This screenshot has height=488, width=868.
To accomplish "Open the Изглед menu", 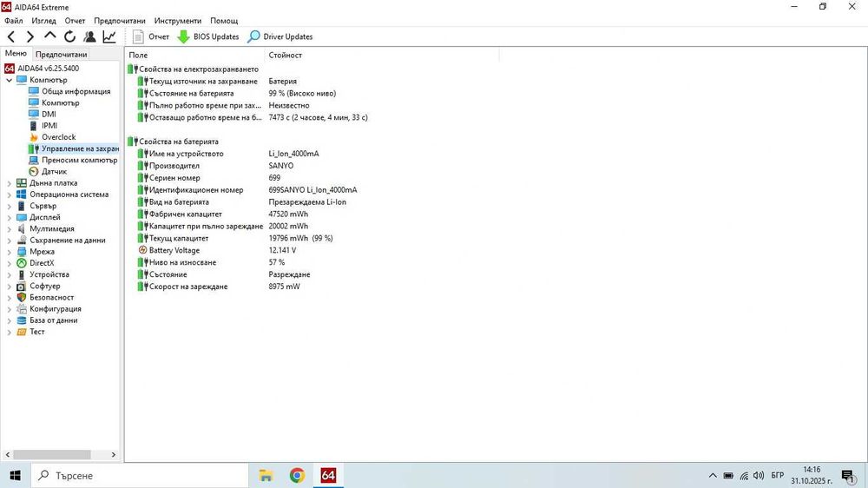I will pyautogui.click(x=43, y=21).
